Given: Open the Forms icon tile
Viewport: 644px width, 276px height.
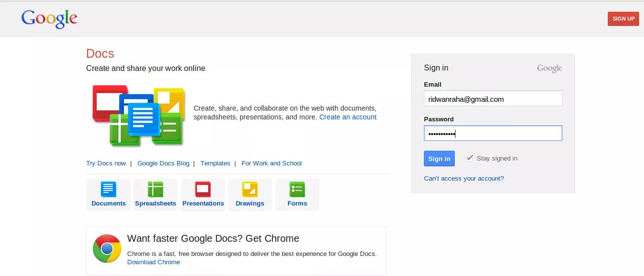Looking at the screenshot, I should 297,194.
